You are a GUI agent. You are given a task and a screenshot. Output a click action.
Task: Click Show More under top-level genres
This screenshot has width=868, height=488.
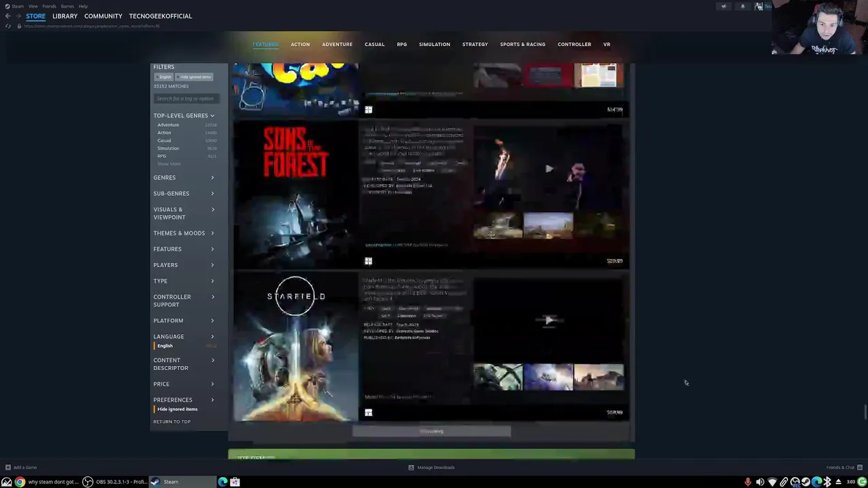tap(169, 164)
